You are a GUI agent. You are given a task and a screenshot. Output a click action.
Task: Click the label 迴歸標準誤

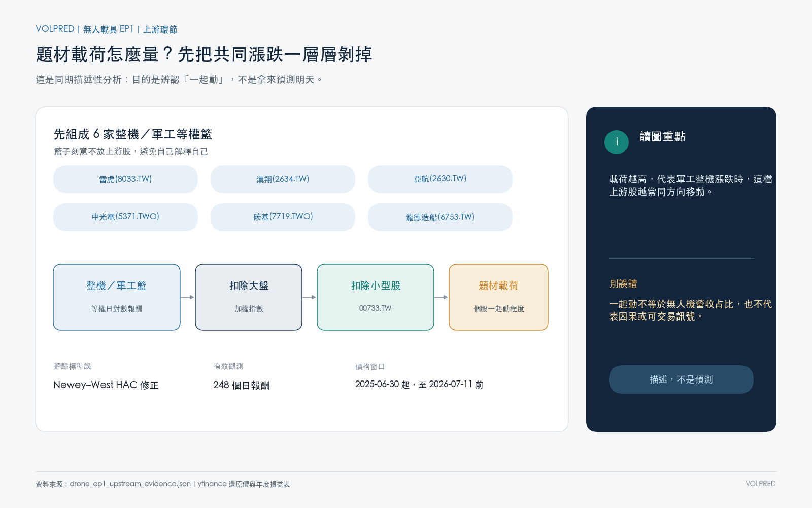tap(73, 366)
